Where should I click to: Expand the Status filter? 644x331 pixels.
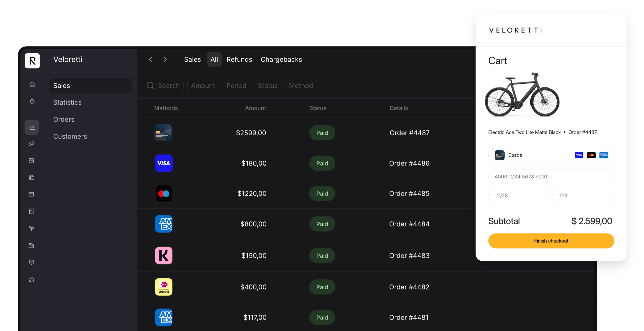(267, 85)
